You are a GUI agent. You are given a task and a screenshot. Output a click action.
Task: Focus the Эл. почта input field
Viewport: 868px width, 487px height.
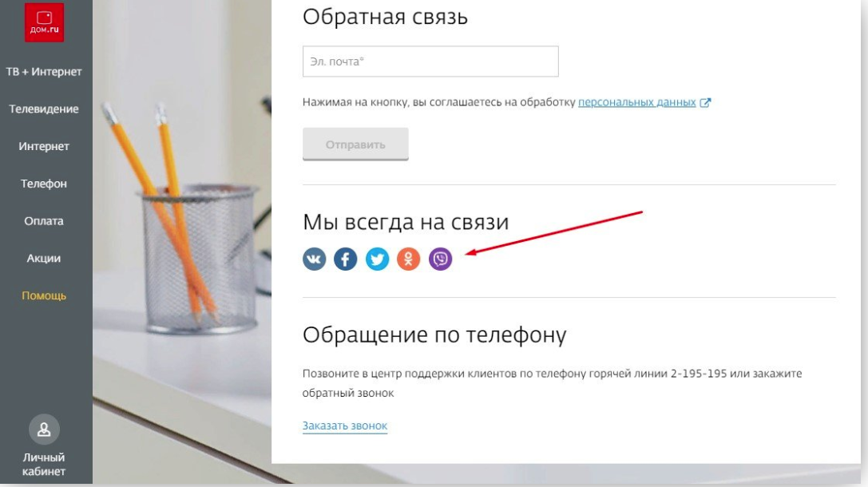pos(430,61)
